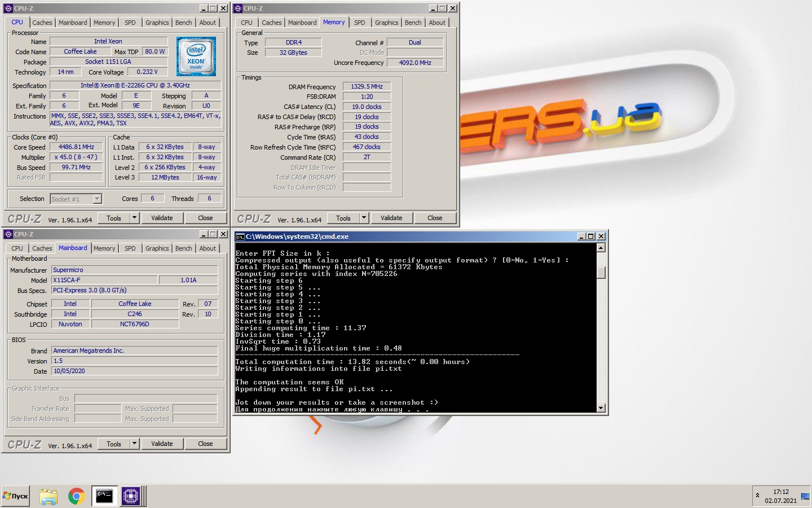Click CPU-Z title icon in Mainboard window

(8, 234)
